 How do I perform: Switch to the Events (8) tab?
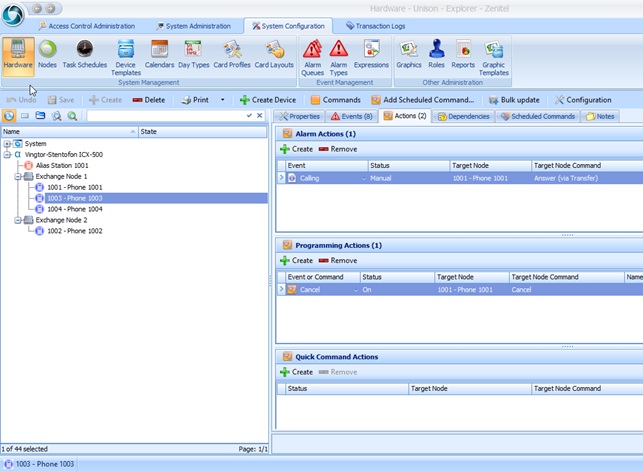coord(351,116)
